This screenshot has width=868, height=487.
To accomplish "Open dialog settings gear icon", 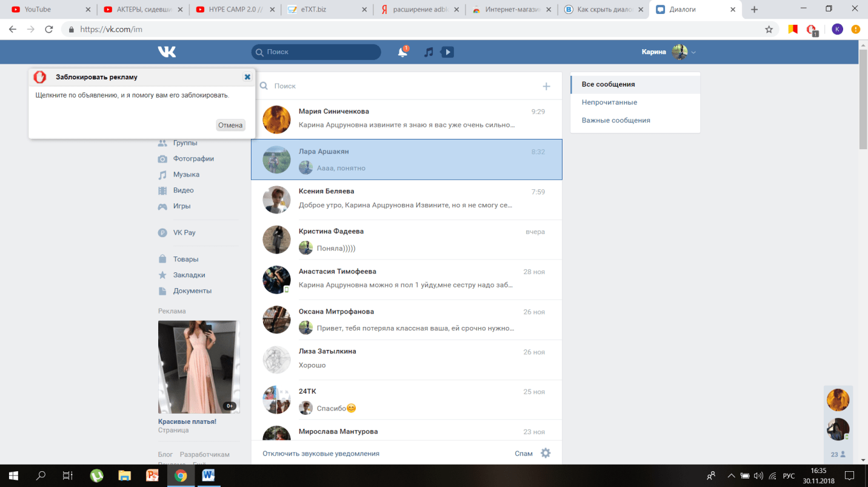I will pos(546,453).
